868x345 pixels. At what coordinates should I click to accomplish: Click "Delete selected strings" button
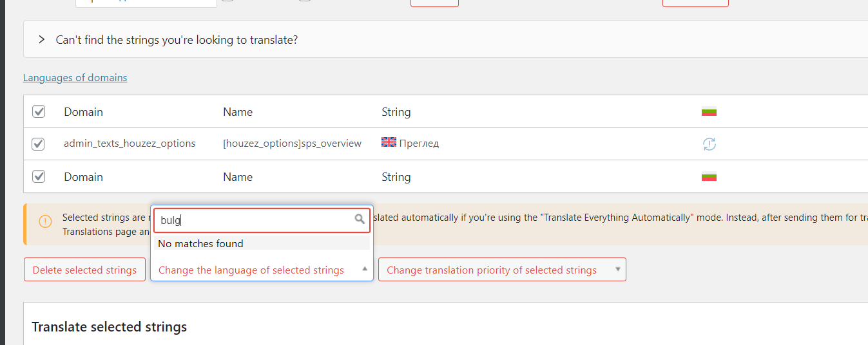tap(84, 270)
